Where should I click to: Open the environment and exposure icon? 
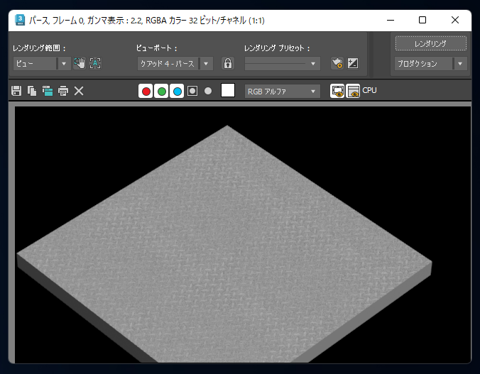click(353, 63)
